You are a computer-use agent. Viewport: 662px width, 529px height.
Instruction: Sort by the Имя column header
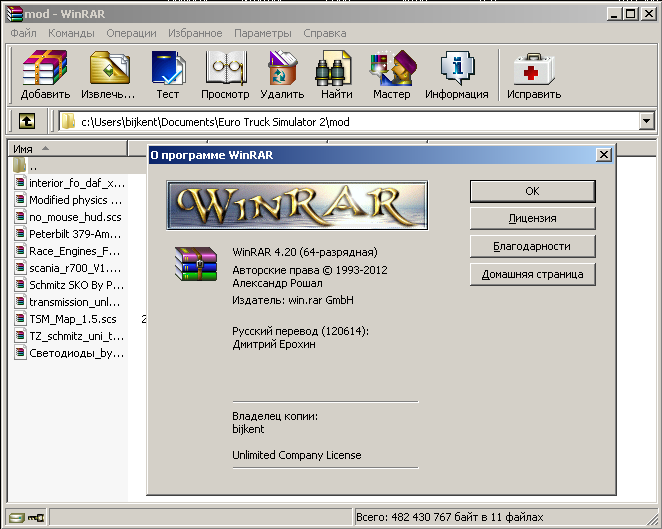coord(68,149)
